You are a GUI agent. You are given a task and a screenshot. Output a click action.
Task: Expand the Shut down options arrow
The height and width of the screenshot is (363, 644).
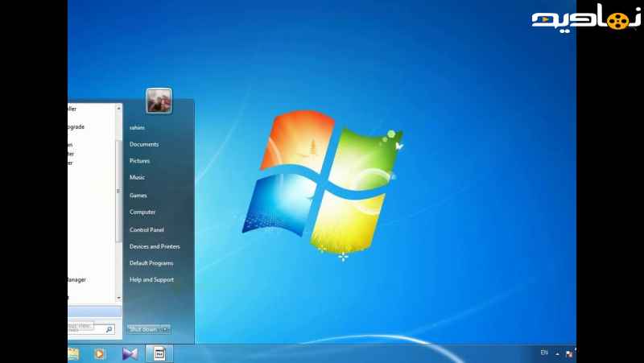pyautogui.click(x=165, y=329)
